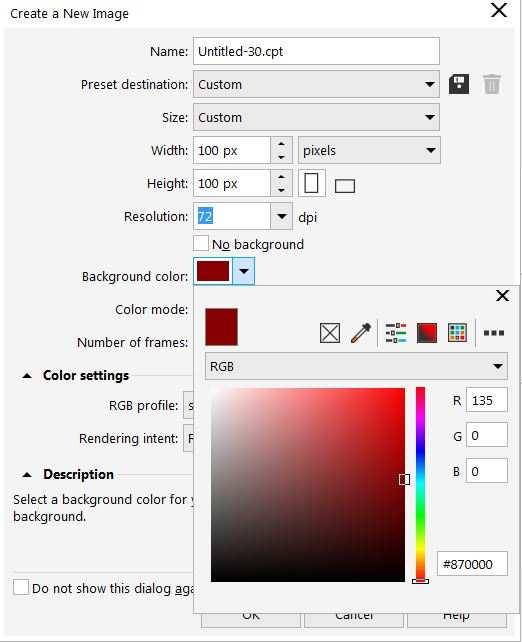Enable the No background checkbox

coord(201,243)
